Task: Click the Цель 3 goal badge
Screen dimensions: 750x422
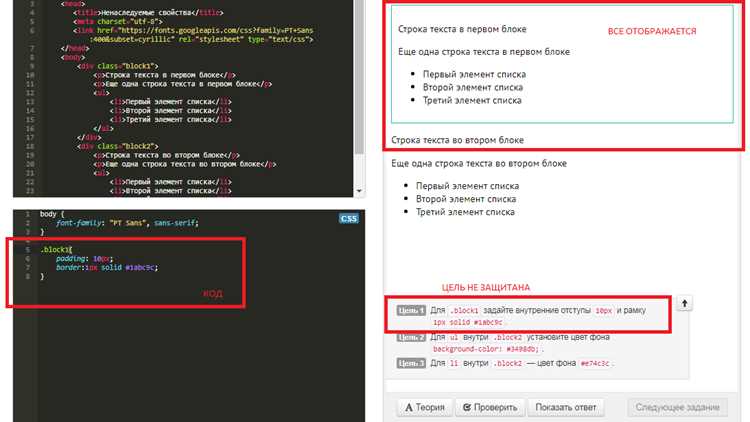Action: (x=411, y=363)
